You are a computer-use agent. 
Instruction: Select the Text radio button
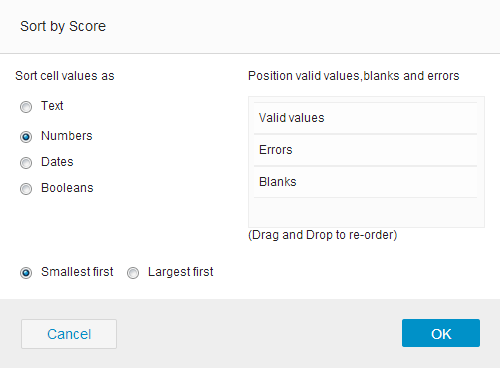[x=26, y=107]
